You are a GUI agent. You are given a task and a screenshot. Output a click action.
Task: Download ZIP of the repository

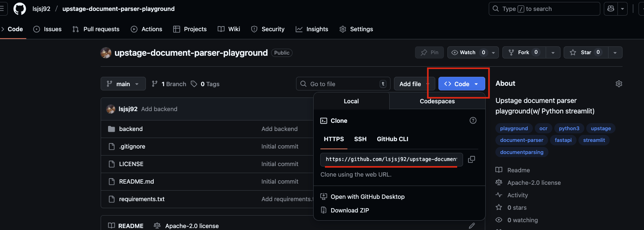tap(349, 211)
